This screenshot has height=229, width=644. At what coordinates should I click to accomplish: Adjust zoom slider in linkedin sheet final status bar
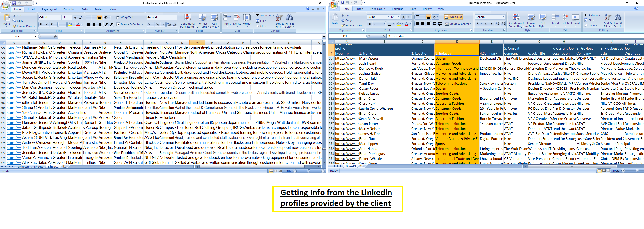(637, 171)
